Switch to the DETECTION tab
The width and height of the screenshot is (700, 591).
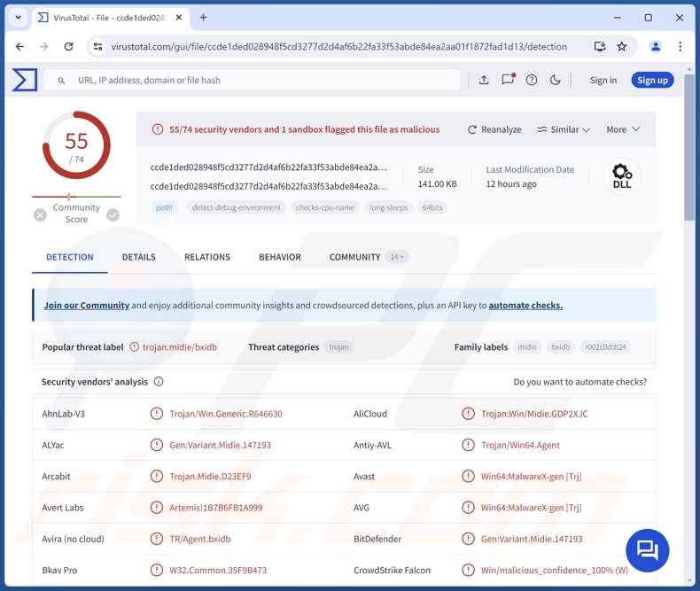pyautogui.click(x=70, y=257)
